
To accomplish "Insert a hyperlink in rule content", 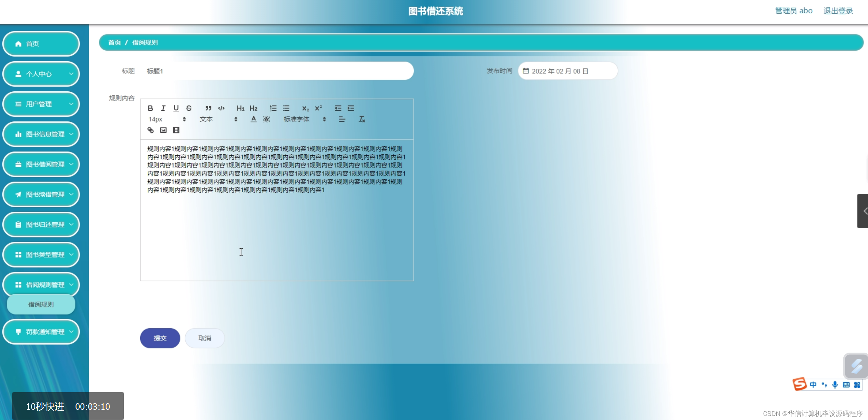I will click(150, 130).
